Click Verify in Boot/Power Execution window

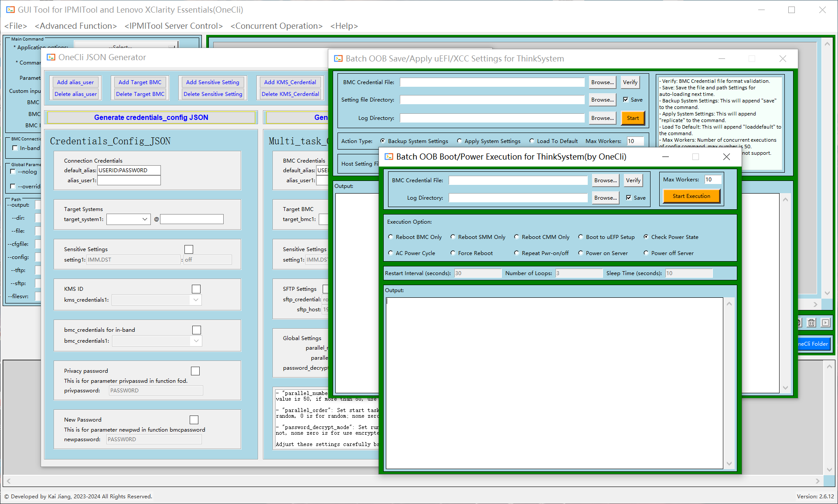(633, 180)
